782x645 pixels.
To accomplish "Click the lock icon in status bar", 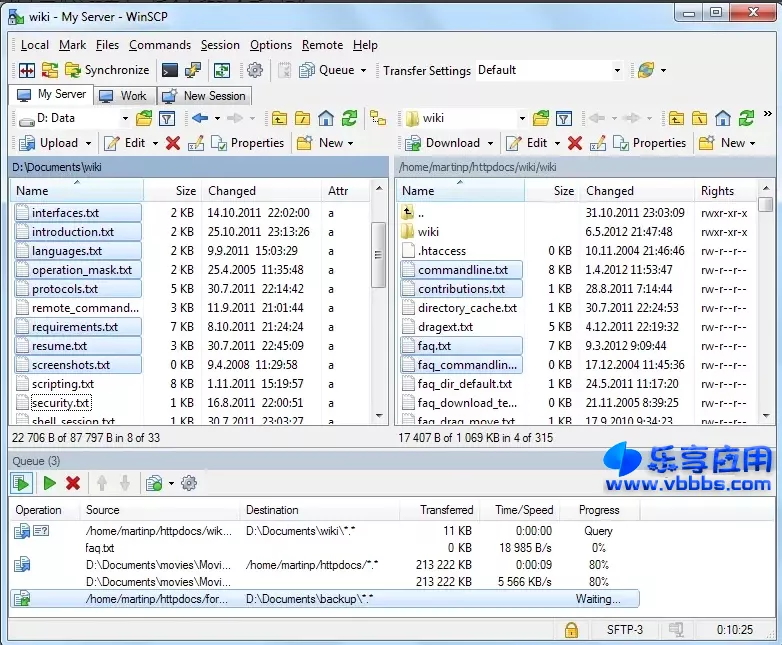I will [x=571, y=630].
